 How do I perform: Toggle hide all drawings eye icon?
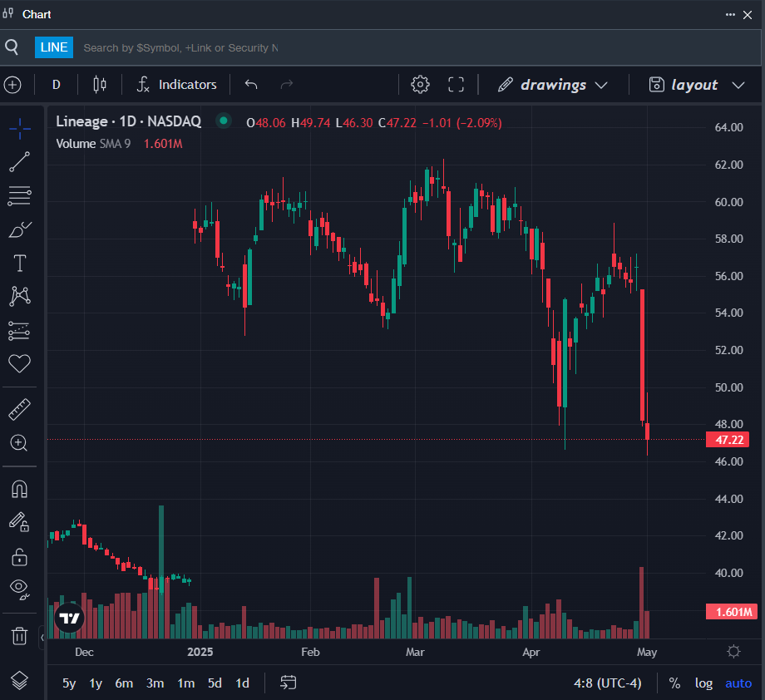pos(19,589)
